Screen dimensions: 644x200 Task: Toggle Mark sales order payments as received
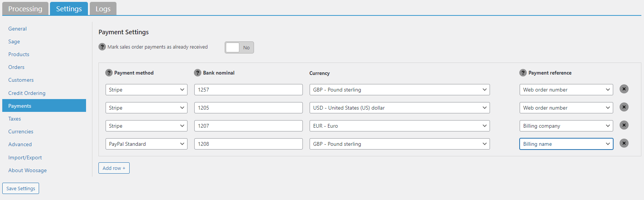[239, 47]
